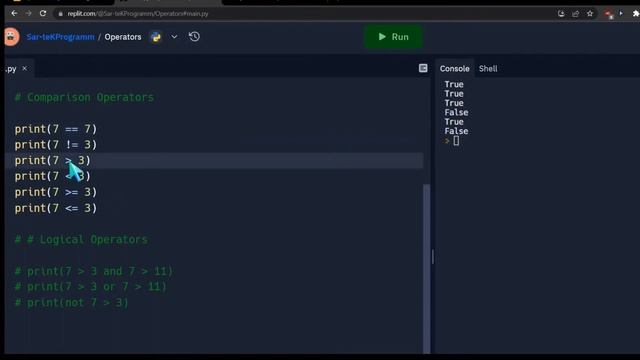Click the browser forward arrow

[28, 13]
